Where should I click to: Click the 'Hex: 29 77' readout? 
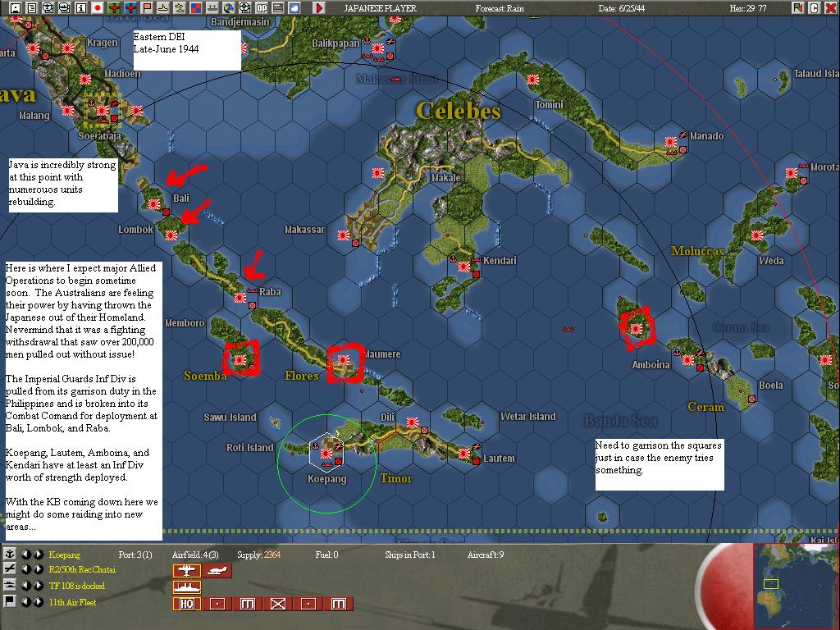tap(748, 8)
